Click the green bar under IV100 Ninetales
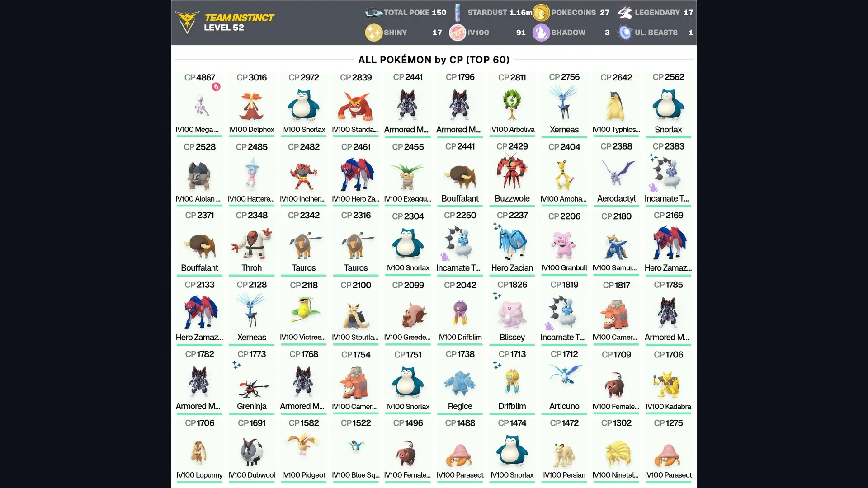This screenshot has height=488, width=868. (616, 482)
